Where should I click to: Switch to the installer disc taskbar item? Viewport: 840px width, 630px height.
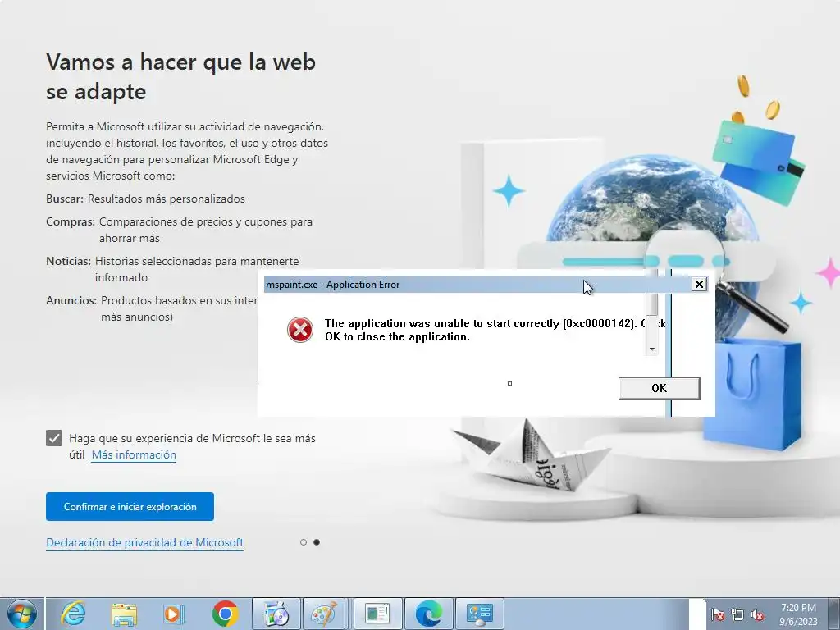(276, 614)
